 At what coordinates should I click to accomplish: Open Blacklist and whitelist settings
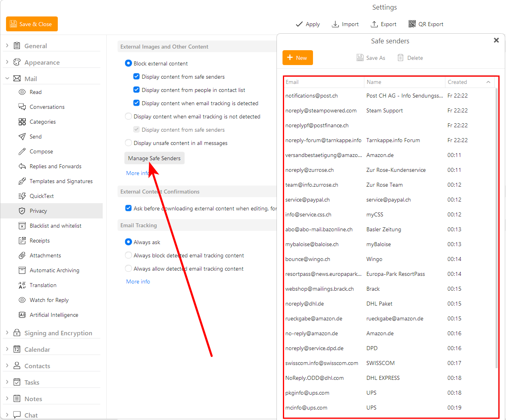click(55, 226)
